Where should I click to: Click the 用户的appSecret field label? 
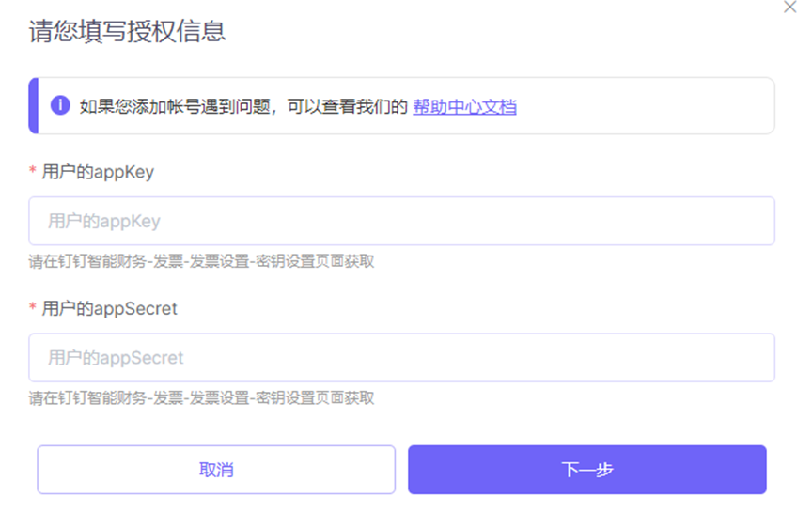(x=109, y=308)
